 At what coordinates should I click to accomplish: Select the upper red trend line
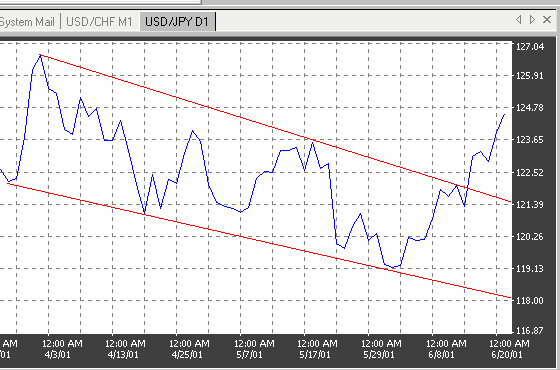click(x=275, y=128)
